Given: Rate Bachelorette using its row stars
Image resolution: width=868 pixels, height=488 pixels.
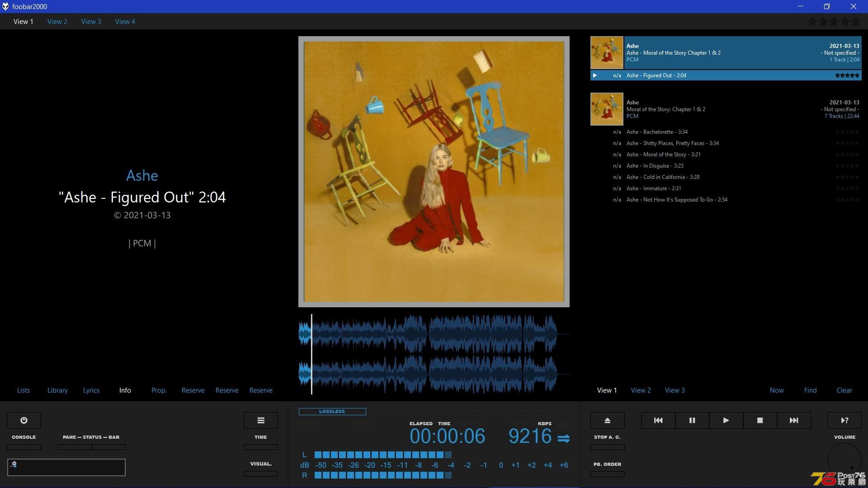Looking at the screenshot, I should pos(847,132).
